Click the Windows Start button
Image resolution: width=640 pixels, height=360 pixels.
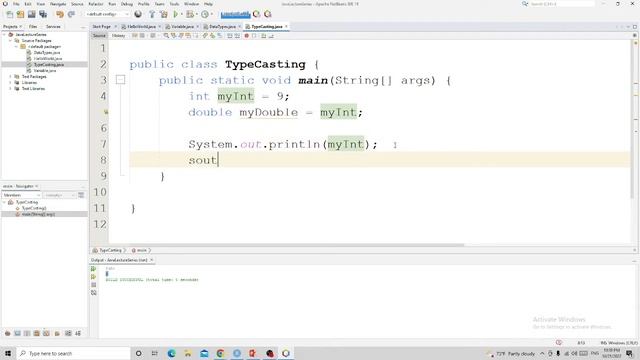tap(8, 353)
